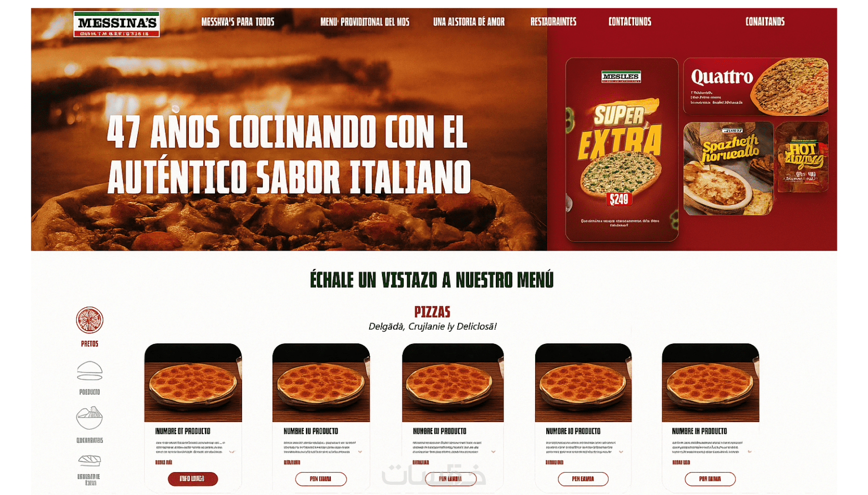
Task: Open Contactanos nav link
Action: [x=630, y=21]
